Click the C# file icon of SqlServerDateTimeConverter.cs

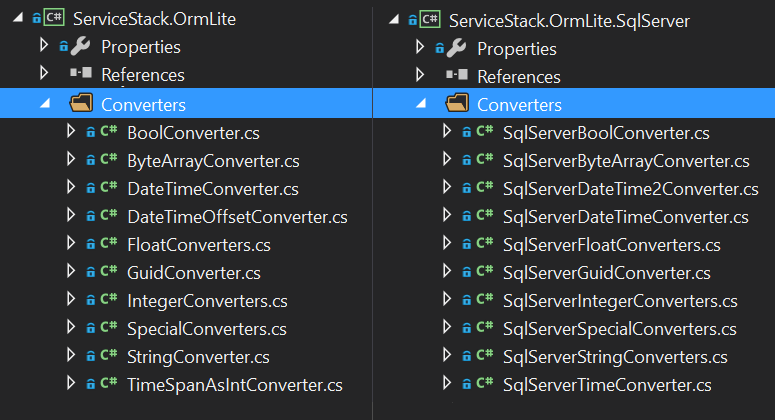485,215
